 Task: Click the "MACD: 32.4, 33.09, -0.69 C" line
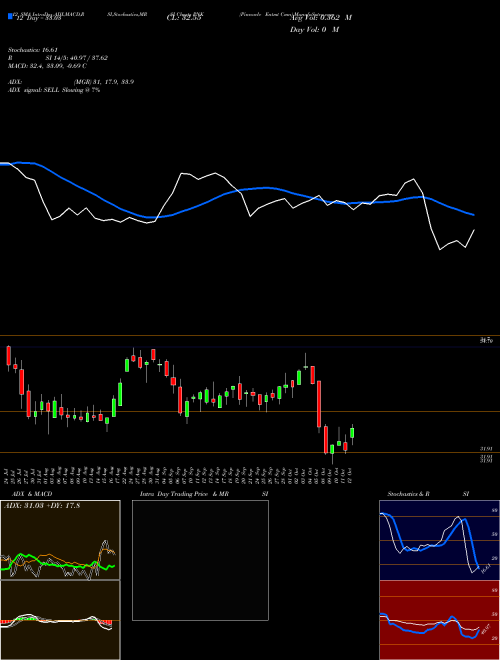click(x=48, y=66)
